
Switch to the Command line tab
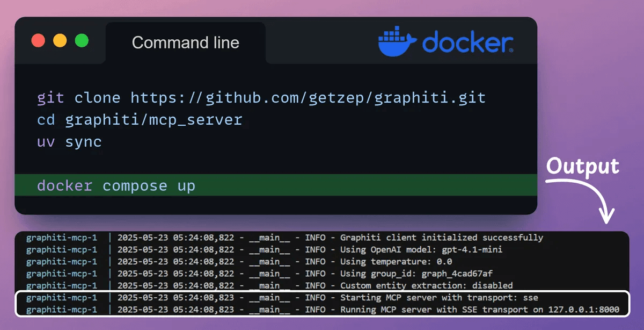[186, 42]
